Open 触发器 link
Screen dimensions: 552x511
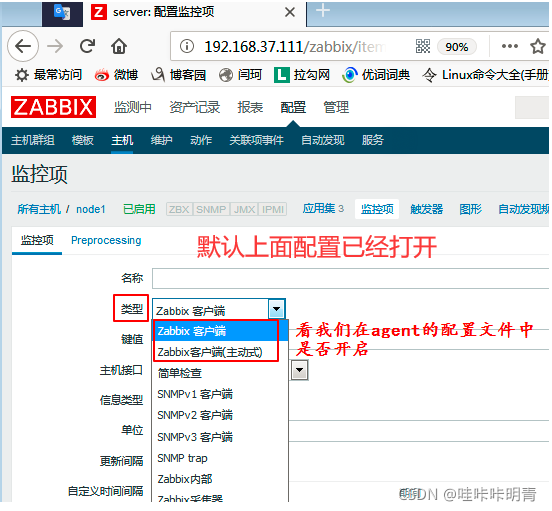point(426,209)
